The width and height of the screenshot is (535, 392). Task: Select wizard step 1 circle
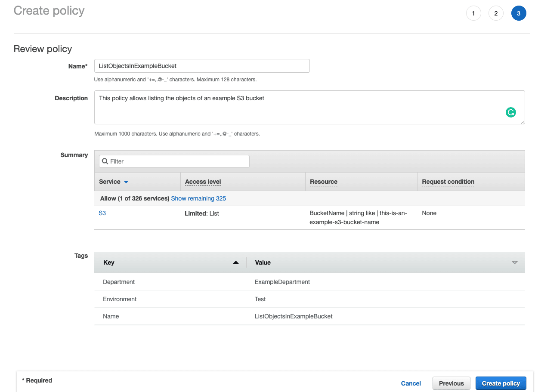click(473, 13)
